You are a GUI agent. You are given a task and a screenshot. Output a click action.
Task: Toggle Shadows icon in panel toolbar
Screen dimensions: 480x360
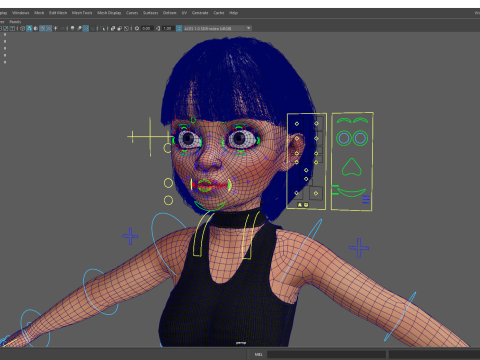click(x=63, y=28)
